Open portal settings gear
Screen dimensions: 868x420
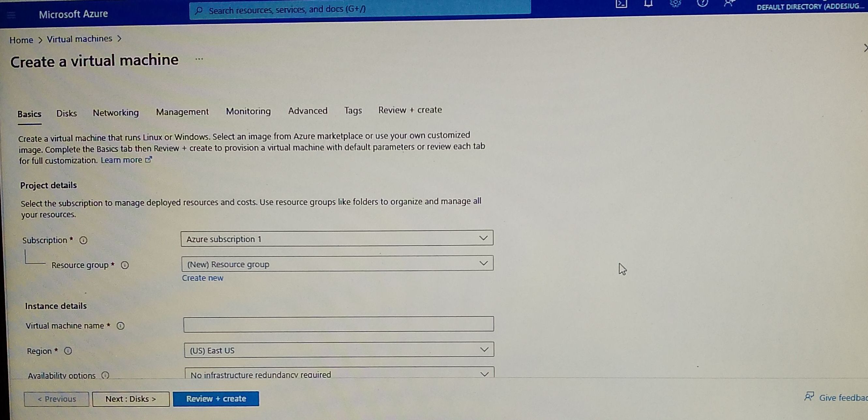click(675, 3)
